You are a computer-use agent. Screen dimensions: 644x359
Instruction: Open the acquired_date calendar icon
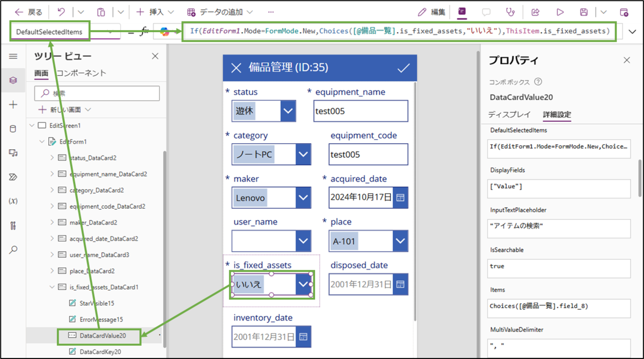tap(400, 197)
